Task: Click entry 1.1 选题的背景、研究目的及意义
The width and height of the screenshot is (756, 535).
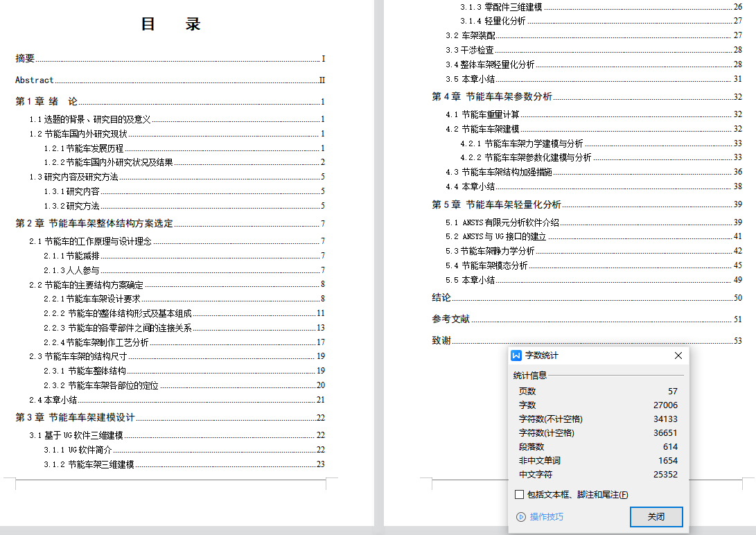Action: [177, 119]
